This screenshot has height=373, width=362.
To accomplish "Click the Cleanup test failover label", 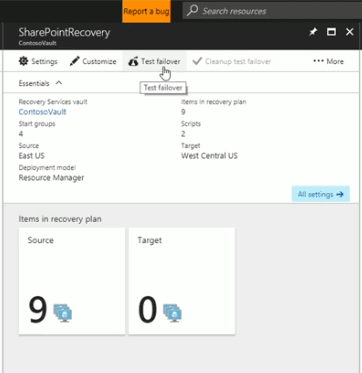I will coord(238,62).
